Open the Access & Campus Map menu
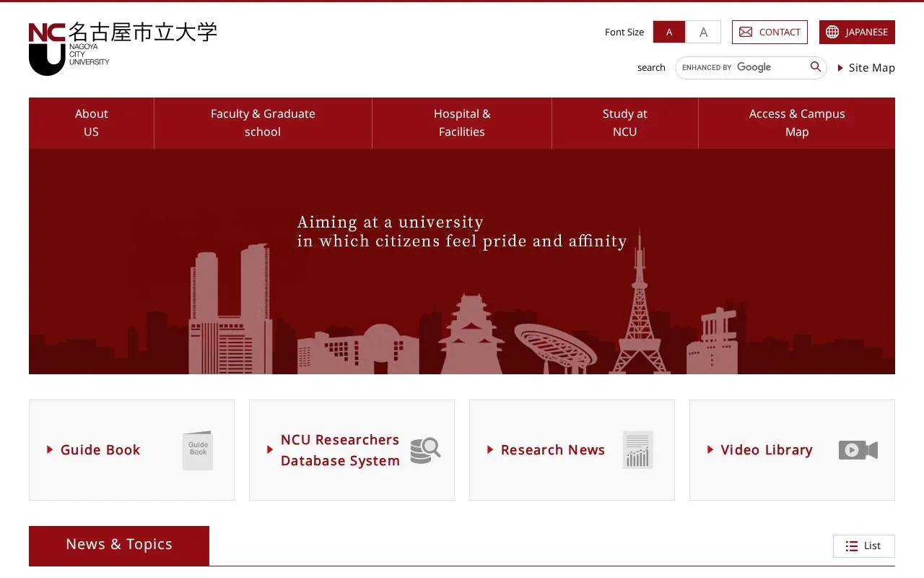The height and width of the screenshot is (578, 924). point(797,123)
